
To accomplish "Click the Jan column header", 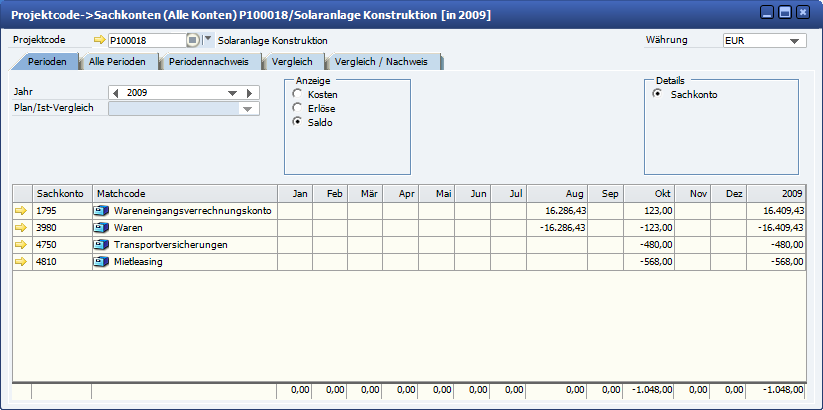I will (x=295, y=194).
